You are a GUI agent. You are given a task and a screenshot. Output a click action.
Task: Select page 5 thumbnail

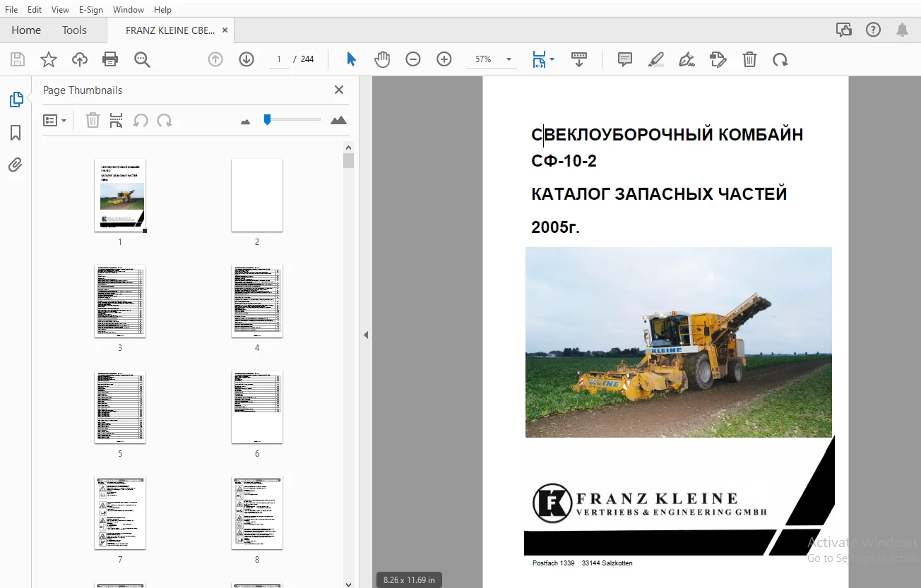click(120, 407)
